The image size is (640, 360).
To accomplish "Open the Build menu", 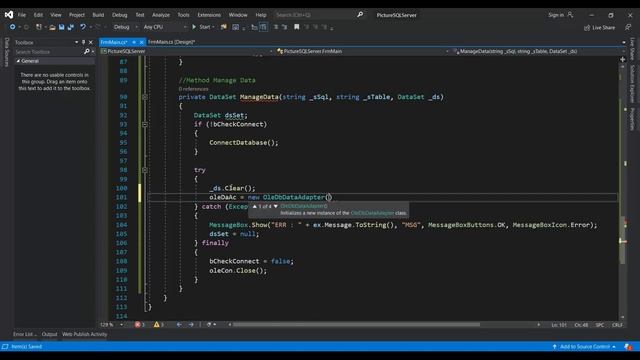I will [98, 15].
